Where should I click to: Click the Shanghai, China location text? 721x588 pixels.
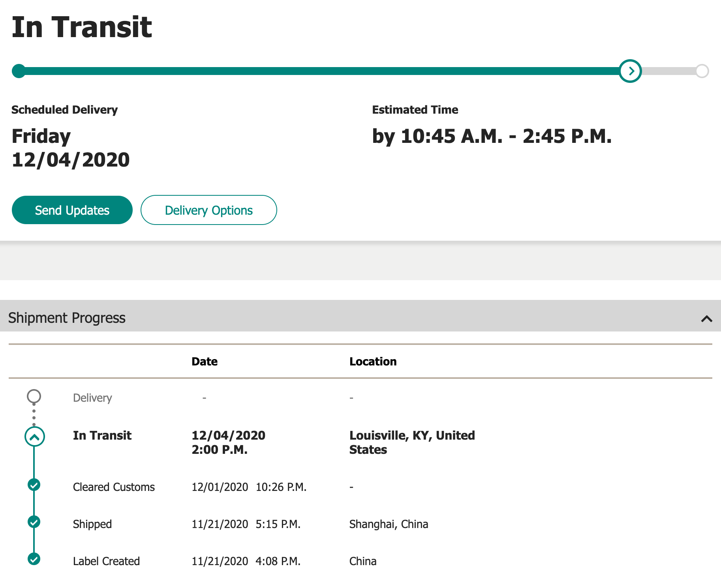[389, 524]
